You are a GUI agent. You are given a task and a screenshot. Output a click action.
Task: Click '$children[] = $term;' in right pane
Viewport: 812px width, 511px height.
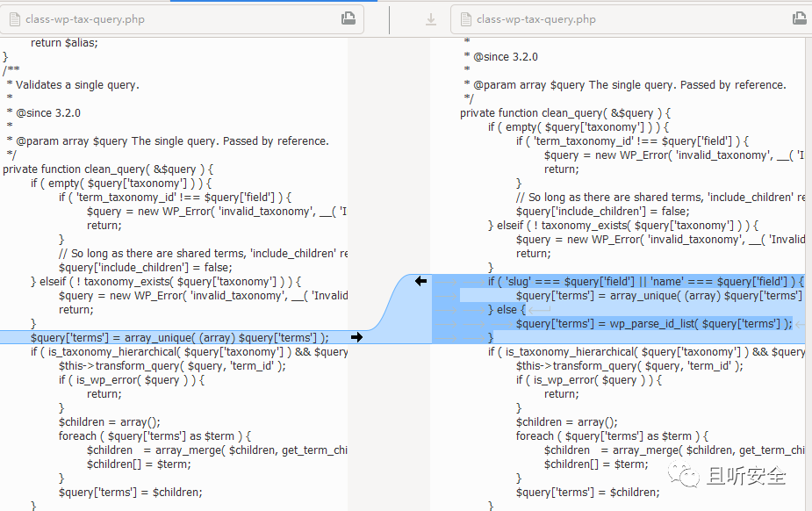pyautogui.click(x=596, y=464)
